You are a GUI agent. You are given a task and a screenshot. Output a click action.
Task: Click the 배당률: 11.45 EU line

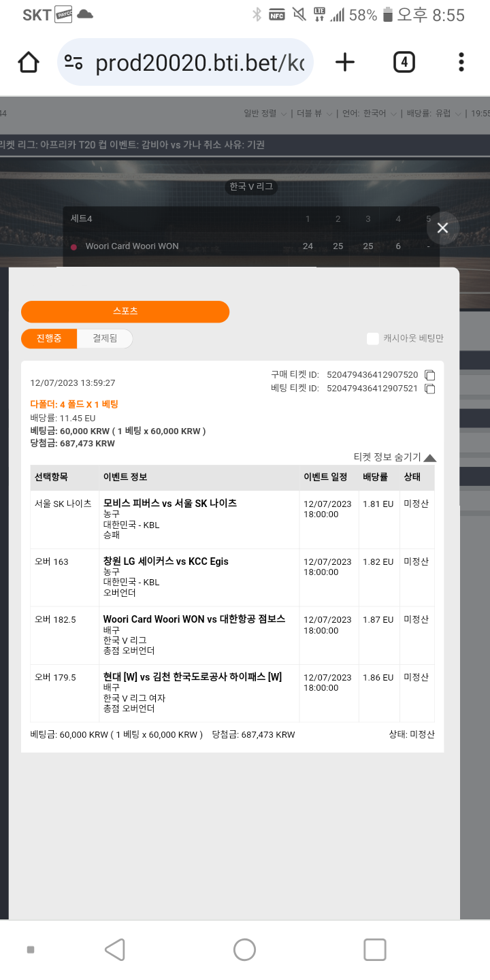click(63, 418)
